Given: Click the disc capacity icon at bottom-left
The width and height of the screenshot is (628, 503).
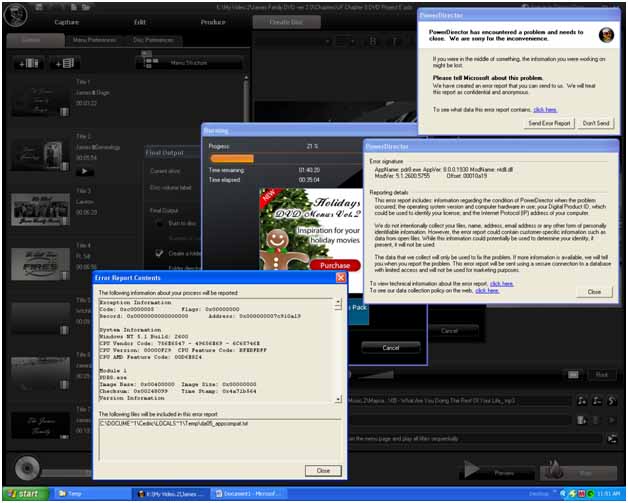Looking at the screenshot, I should coord(27,468).
